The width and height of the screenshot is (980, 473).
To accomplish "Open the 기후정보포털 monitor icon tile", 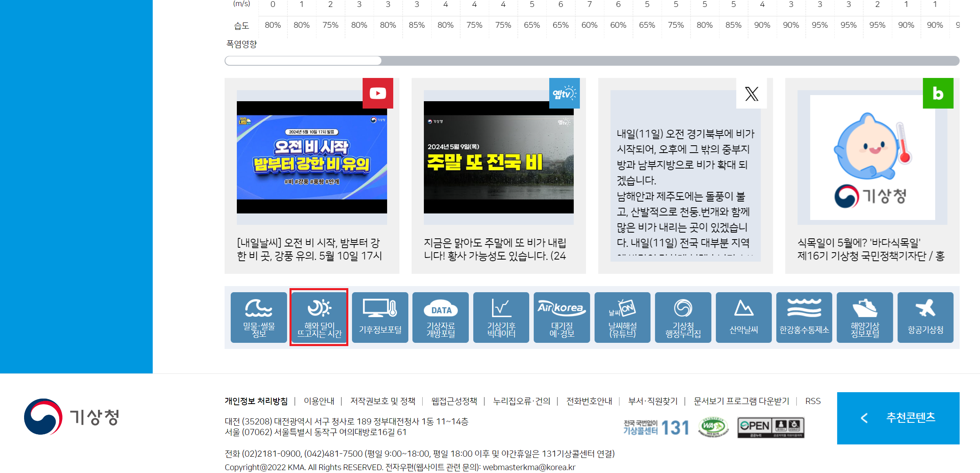I will coord(380,317).
